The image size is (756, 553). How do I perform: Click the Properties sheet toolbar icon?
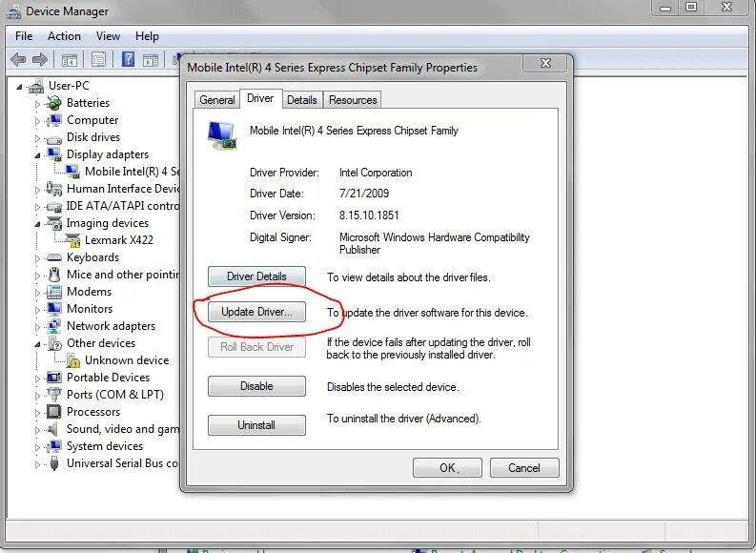click(x=98, y=60)
